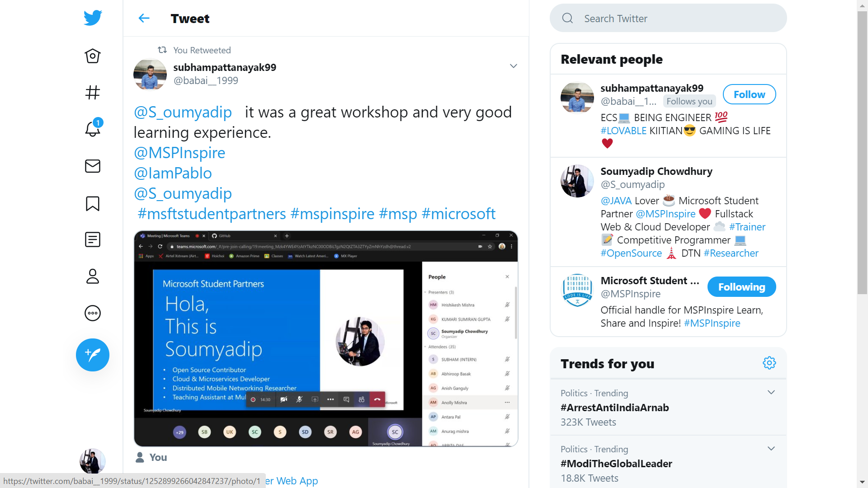Open Lists icon in sidebar
Viewport: 868px width, 488px height.
pyautogui.click(x=93, y=239)
